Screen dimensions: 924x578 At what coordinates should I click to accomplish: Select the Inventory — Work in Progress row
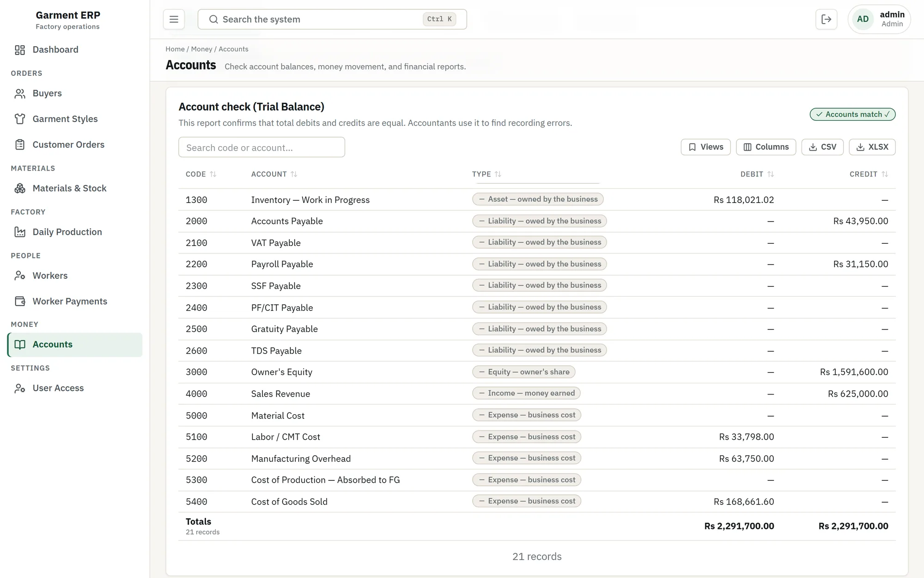click(537, 200)
